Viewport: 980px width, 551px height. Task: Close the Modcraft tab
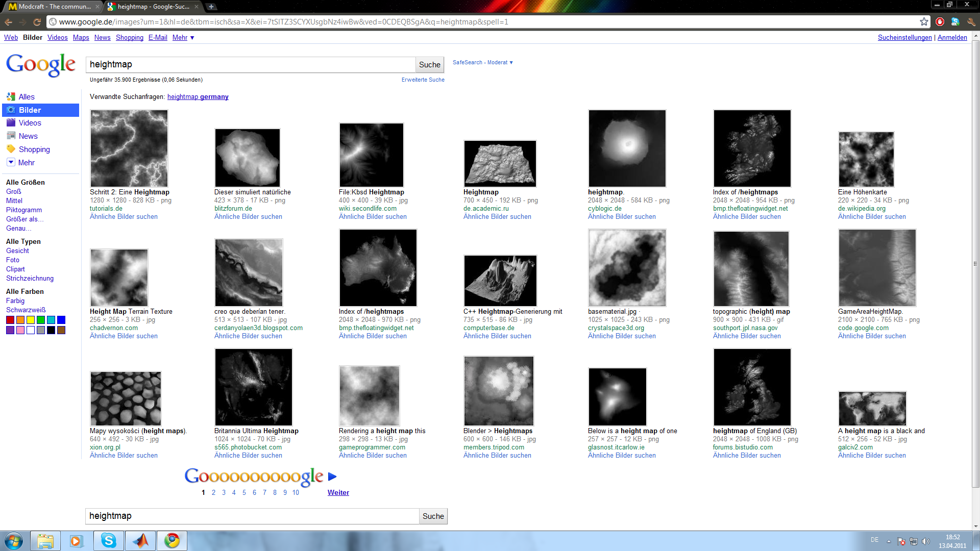click(x=97, y=7)
